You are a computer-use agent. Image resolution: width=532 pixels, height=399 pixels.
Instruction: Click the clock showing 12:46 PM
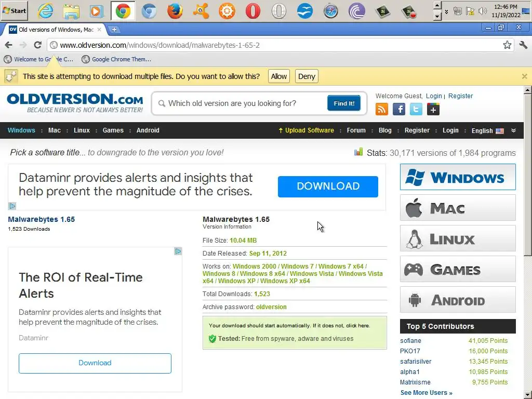pos(506,7)
